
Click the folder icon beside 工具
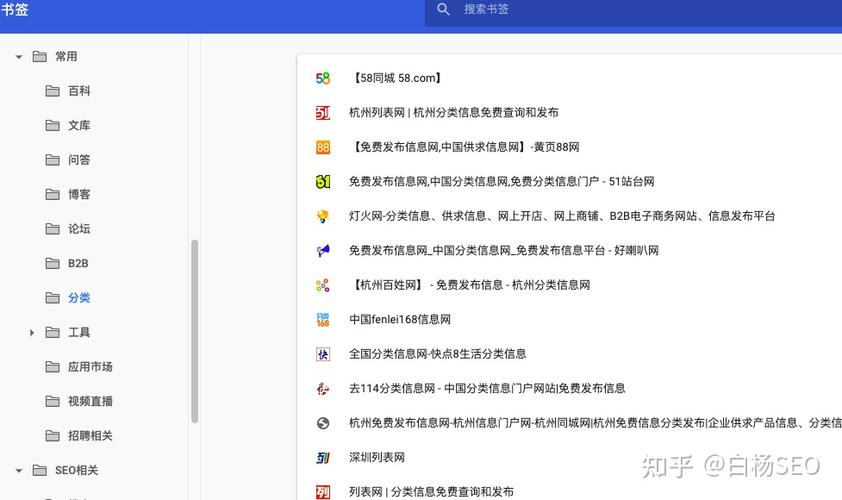coord(53,332)
